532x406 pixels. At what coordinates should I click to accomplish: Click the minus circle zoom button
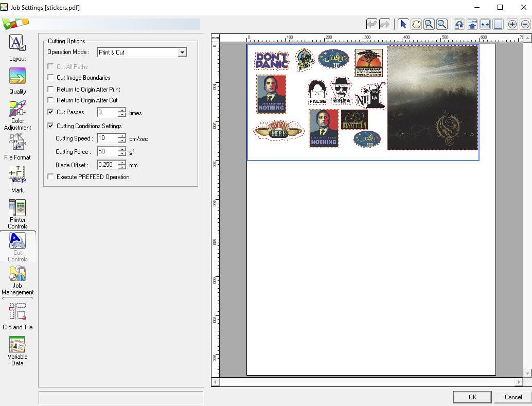click(525, 24)
